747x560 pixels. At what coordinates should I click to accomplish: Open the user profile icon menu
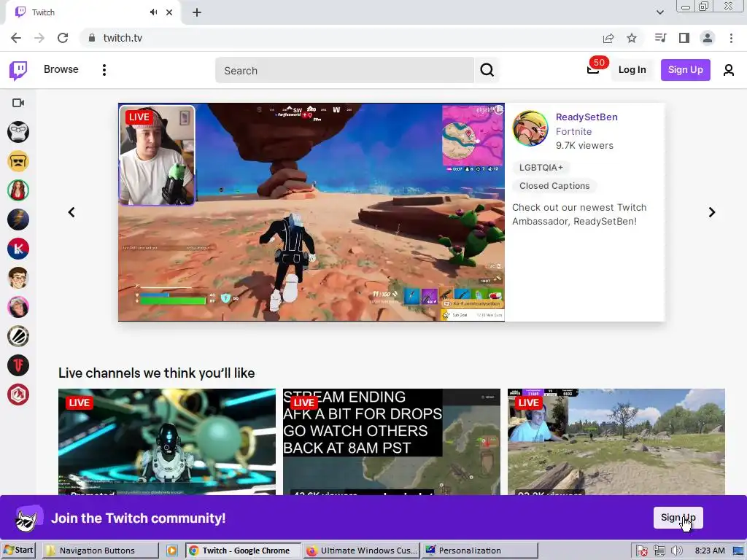728,71
